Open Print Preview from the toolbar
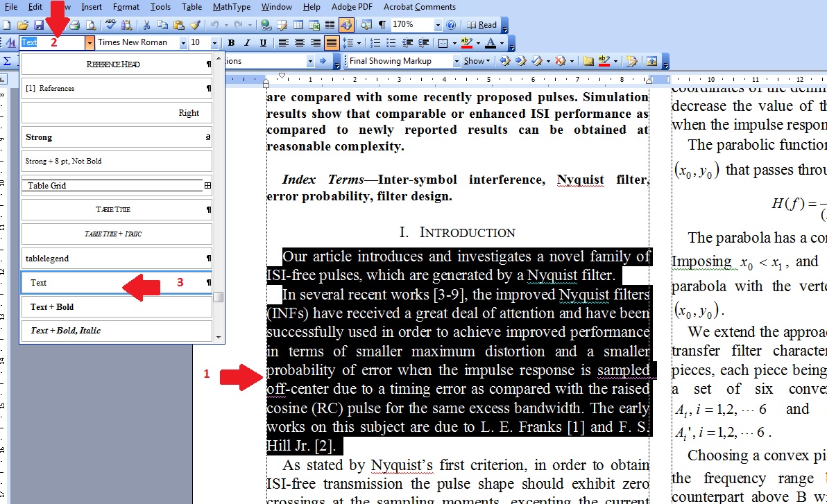 point(92,25)
